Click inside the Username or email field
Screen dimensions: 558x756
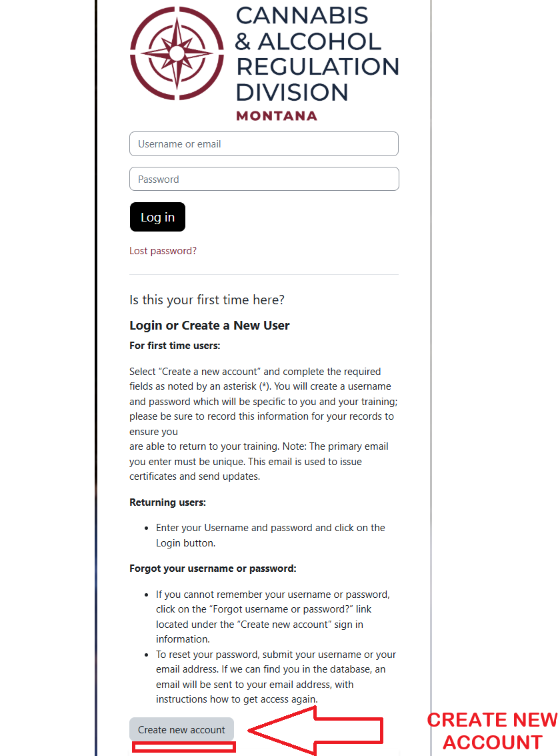[263, 143]
